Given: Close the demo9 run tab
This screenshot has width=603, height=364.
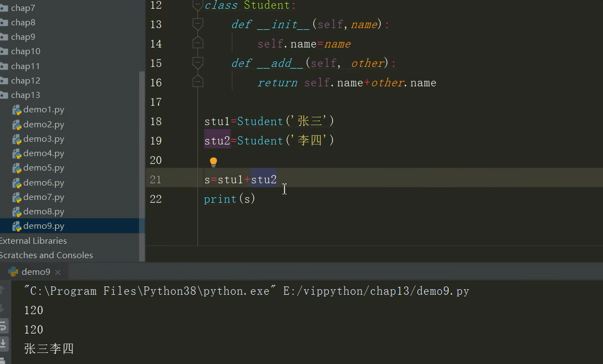Looking at the screenshot, I should [58, 272].
